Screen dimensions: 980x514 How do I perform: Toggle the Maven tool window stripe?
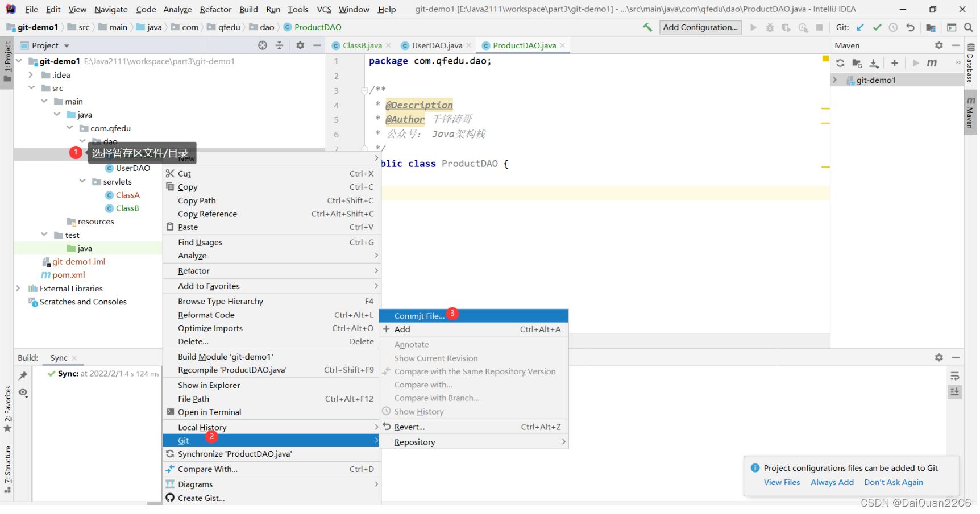pyautogui.click(x=970, y=112)
